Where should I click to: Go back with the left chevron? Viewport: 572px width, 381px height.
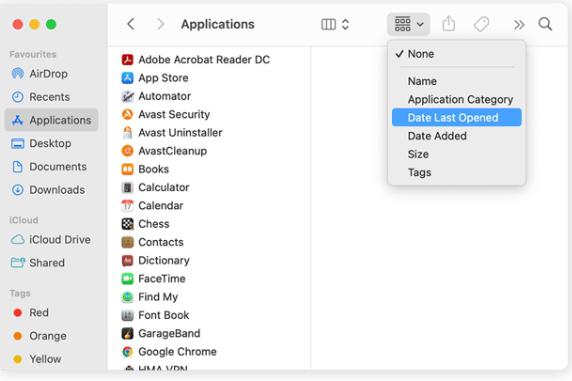[131, 24]
